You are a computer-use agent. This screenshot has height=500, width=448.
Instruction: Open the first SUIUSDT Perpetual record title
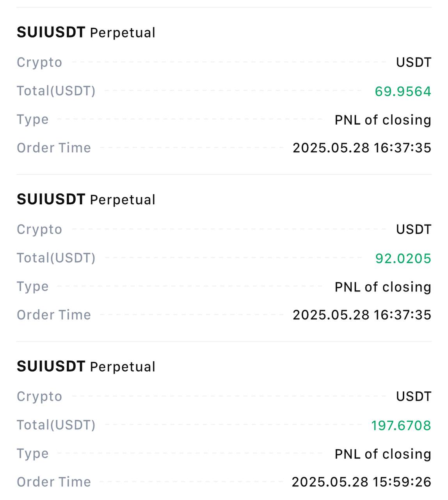point(86,32)
